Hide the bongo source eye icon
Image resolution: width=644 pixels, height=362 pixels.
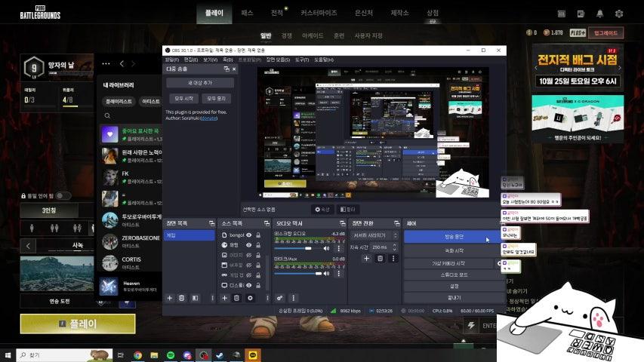click(249, 235)
